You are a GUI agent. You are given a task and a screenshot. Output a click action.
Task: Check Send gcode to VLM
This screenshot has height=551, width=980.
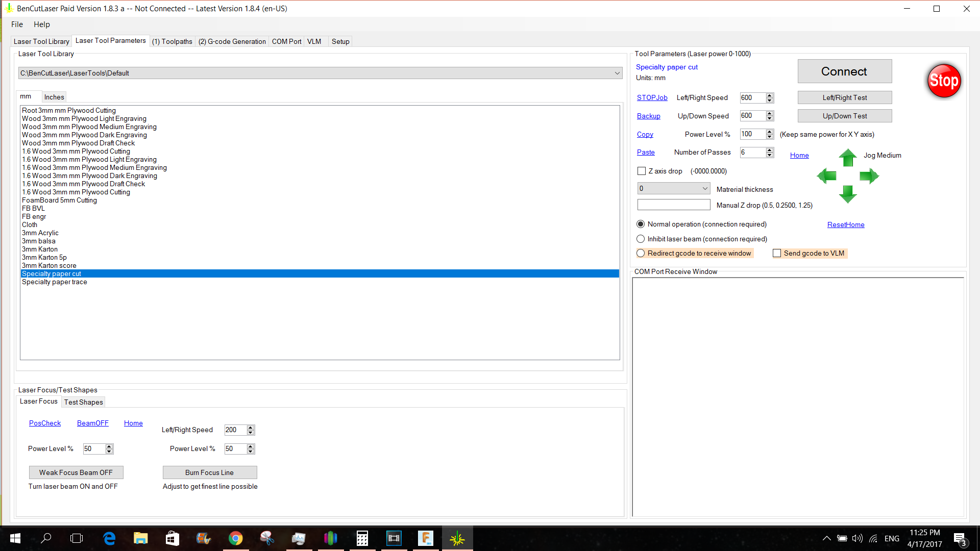(776, 253)
